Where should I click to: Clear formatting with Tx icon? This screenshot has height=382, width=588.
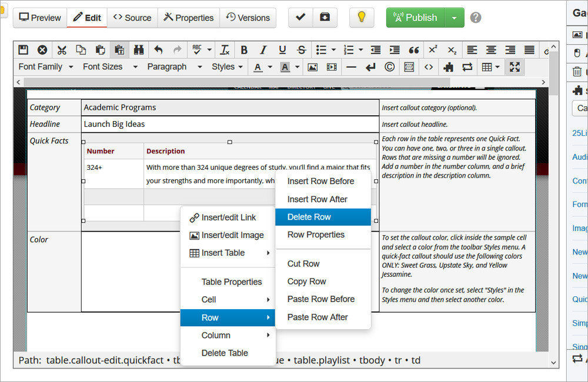click(225, 50)
